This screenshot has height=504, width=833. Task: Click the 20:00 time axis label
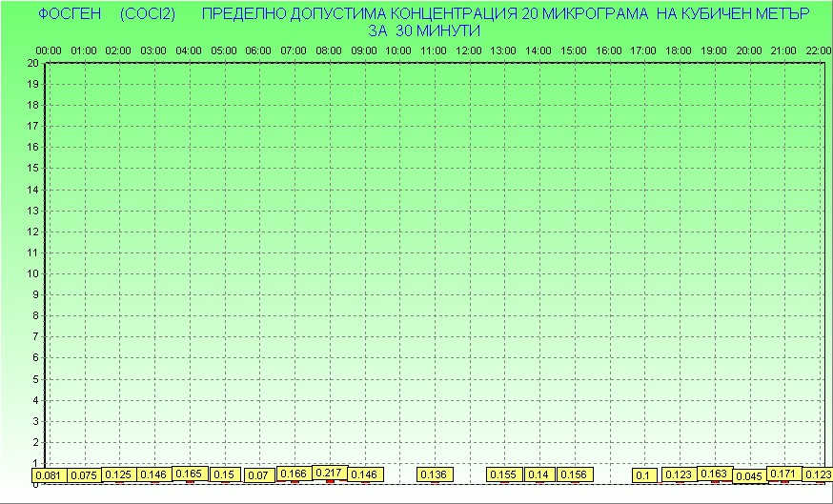pyautogui.click(x=748, y=50)
